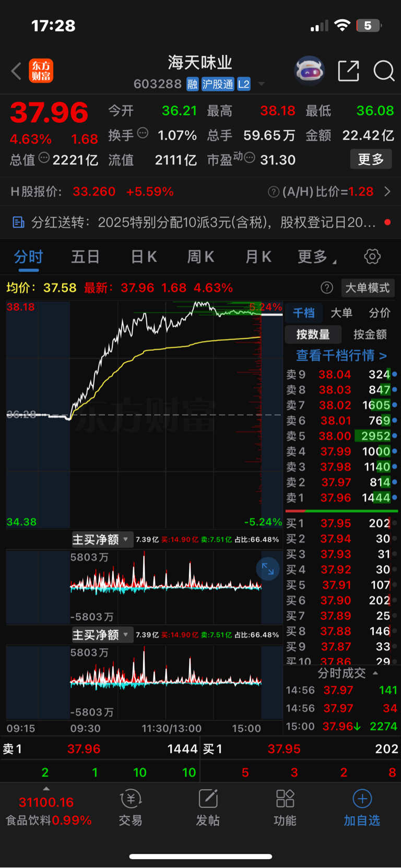The image size is (401, 868).
Task: Tap the bottom 卖1 37.96 1444 summary
Action: click(100, 749)
